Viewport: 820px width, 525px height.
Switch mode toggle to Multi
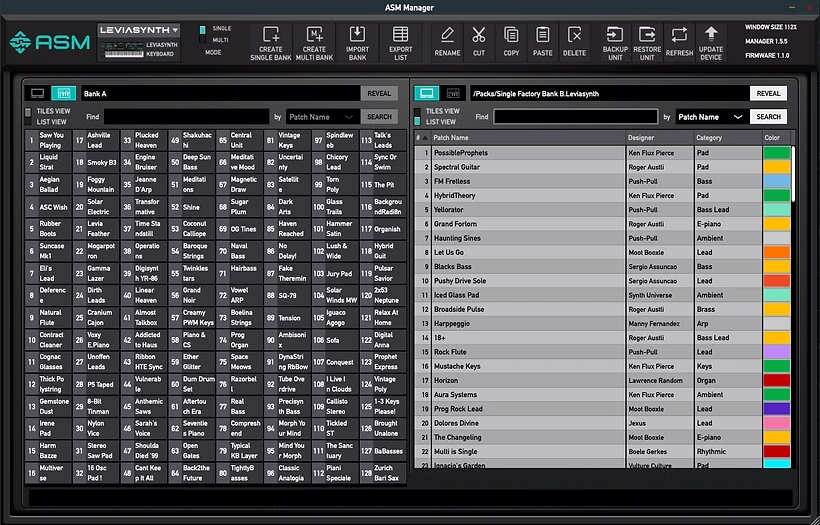coord(203,40)
